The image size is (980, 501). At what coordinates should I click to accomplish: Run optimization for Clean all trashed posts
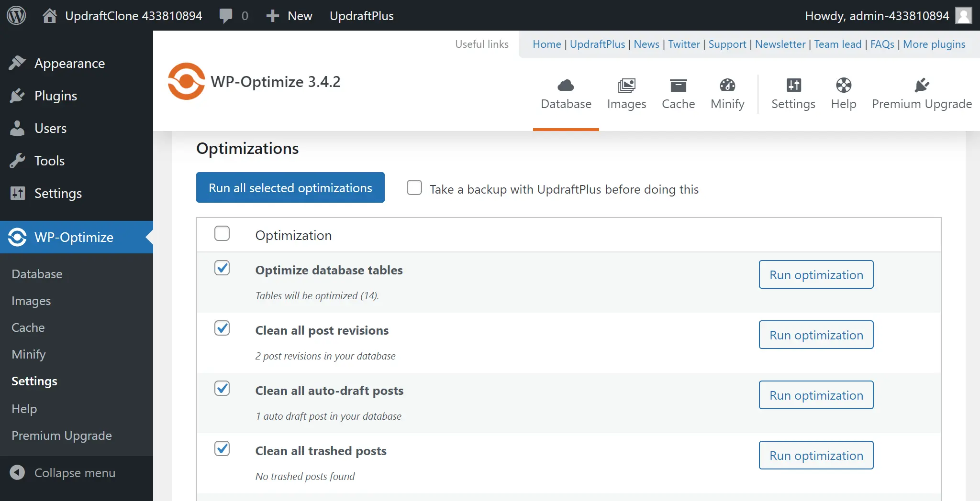[816, 455]
